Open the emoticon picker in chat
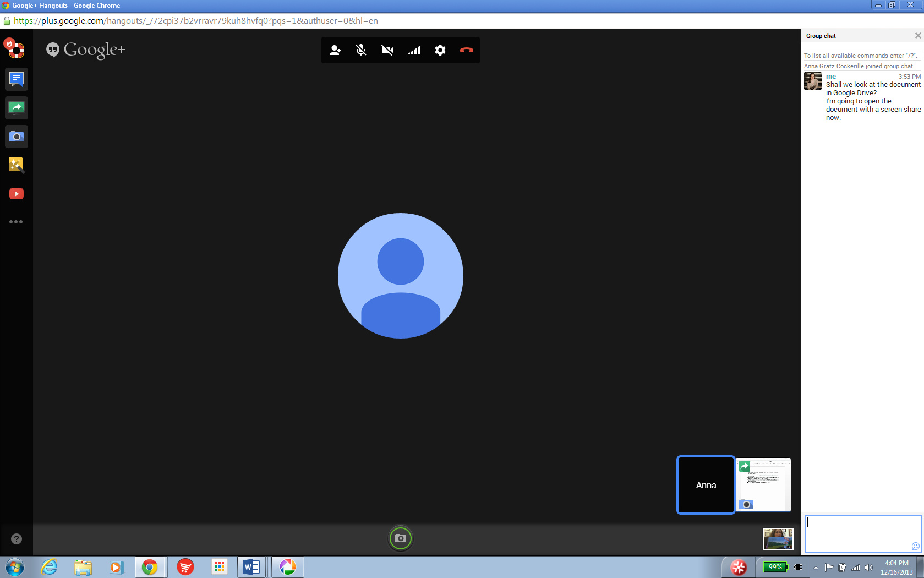The image size is (924, 578). pos(915,546)
